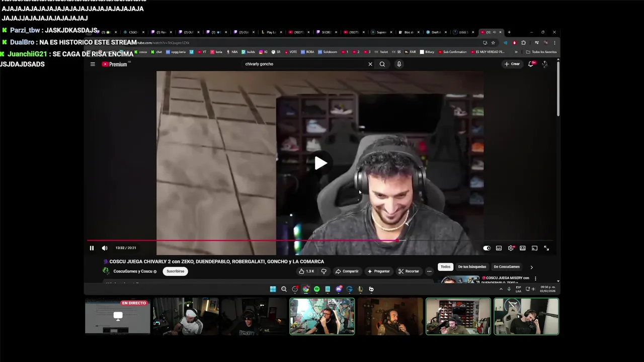Select the De CoscuGames chip
Viewport: 644px width, 362px height.
(507, 267)
